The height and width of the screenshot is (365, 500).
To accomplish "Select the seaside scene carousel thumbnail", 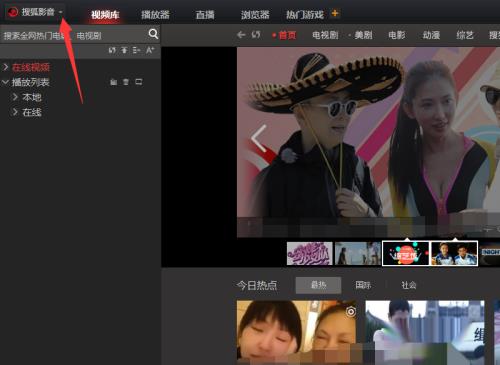I will [358, 254].
